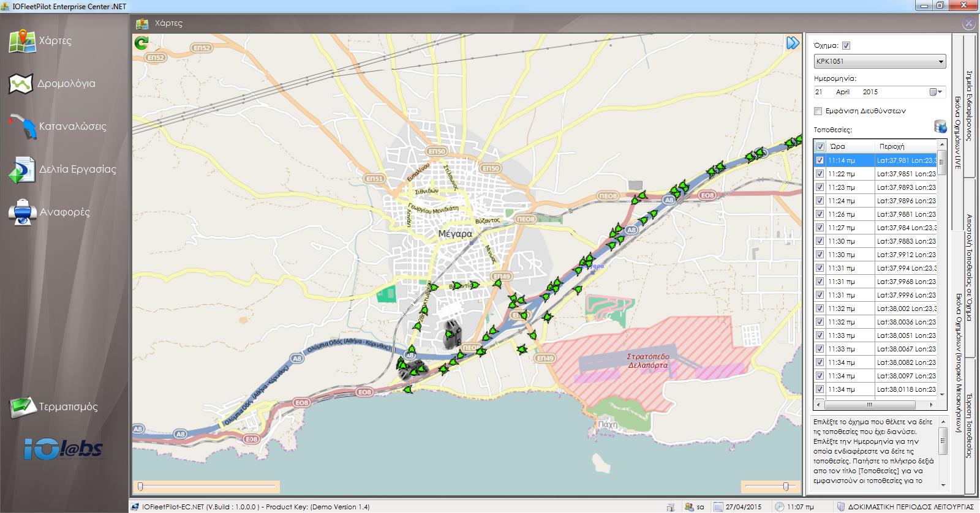Click the green refresh map icon
The width and height of the screenshot is (980, 513).
click(x=141, y=43)
